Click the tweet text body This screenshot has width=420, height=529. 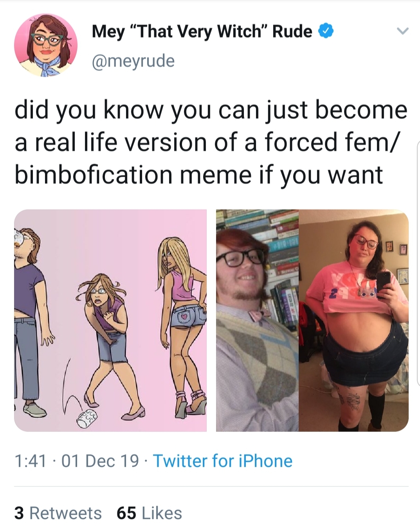coord(211,142)
